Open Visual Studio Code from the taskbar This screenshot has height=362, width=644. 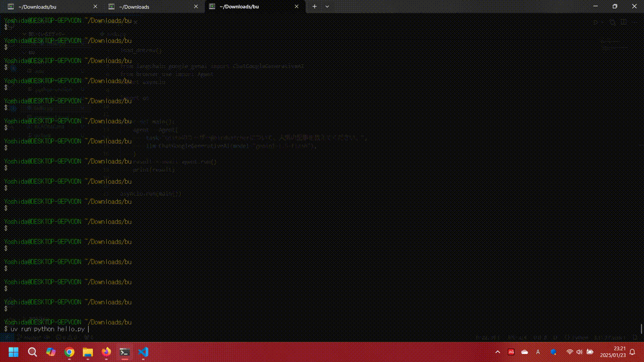pos(143,352)
